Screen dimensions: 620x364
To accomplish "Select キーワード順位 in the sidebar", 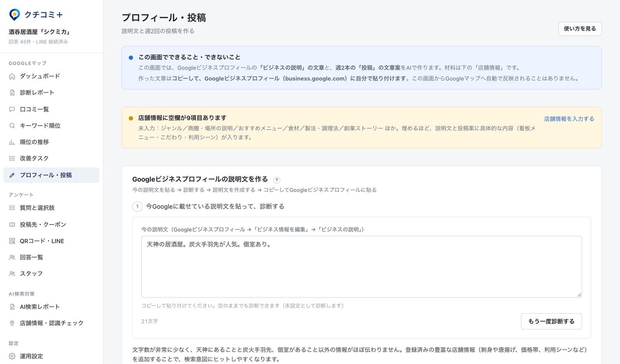I will pyautogui.click(x=52, y=125).
